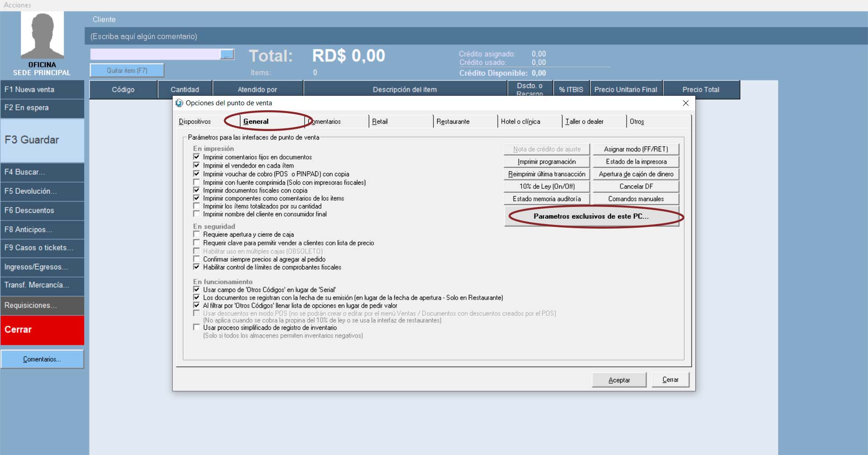Click the F3 Guardar sidebar button
Screen dimensions: 868x455
pyautogui.click(x=42, y=140)
